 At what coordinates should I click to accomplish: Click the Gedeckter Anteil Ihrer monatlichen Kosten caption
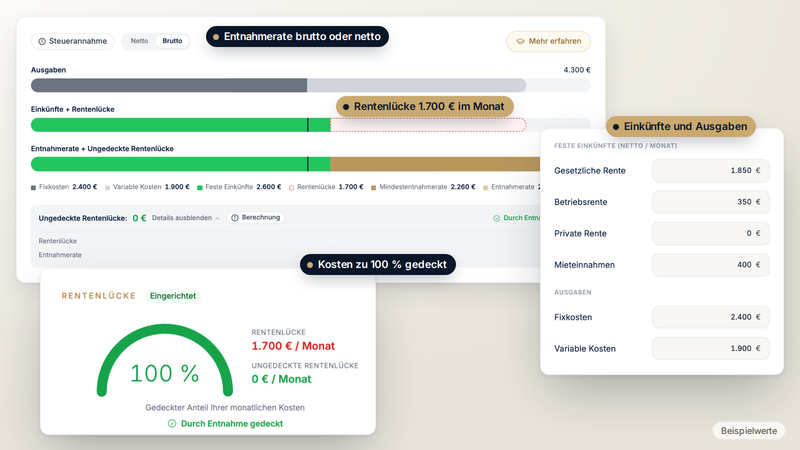[225, 408]
